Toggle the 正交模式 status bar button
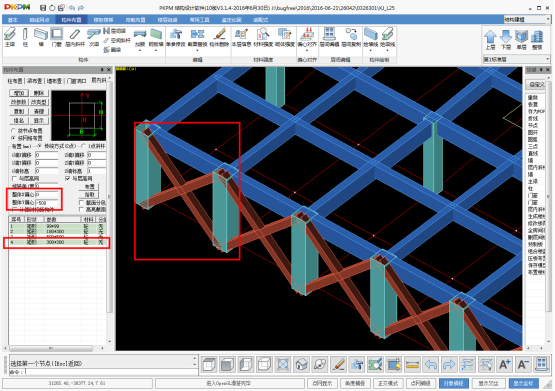The height and width of the screenshot is (391, 555). 388,383
